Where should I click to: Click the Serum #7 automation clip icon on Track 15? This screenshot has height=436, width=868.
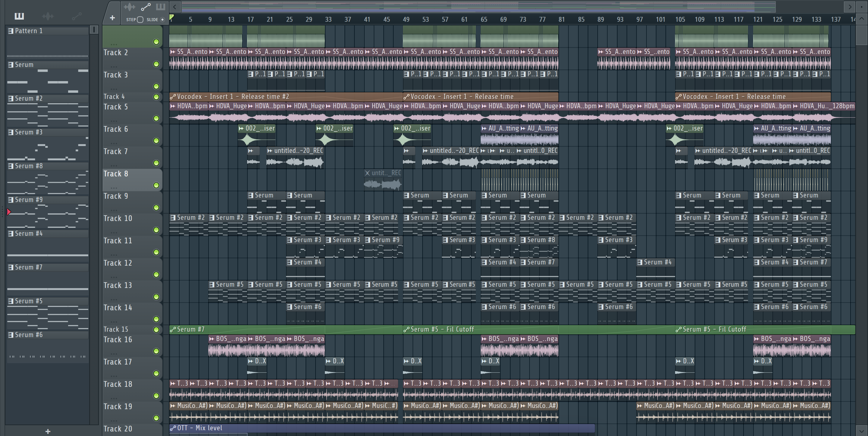[x=173, y=330]
